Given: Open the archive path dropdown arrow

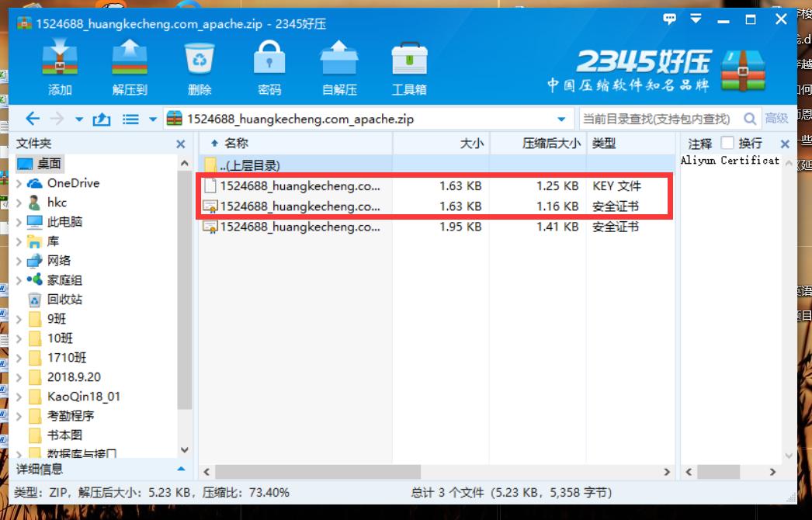Looking at the screenshot, I should pos(560,119).
